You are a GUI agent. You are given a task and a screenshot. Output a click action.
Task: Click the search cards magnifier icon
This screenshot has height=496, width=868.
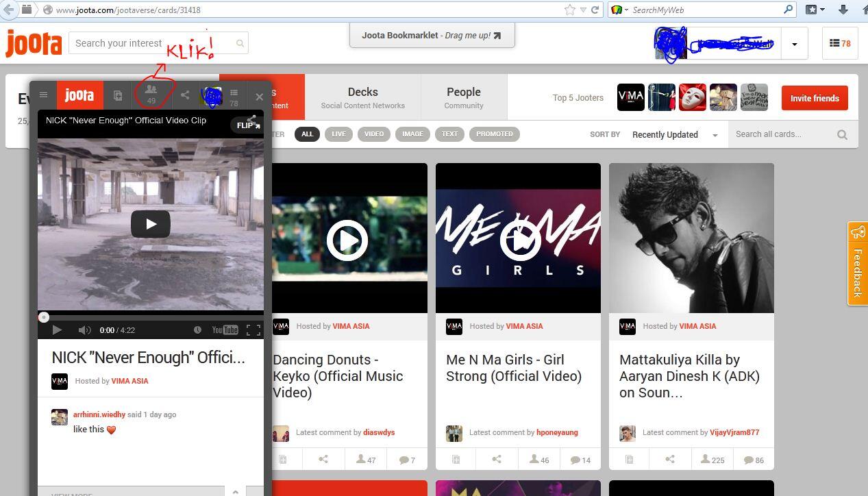tap(843, 135)
